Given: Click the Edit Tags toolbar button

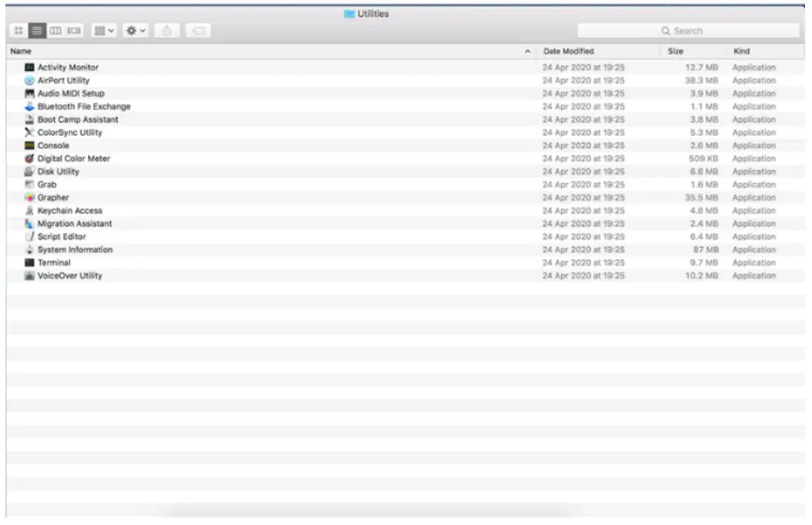Looking at the screenshot, I should tap(198, 31).
